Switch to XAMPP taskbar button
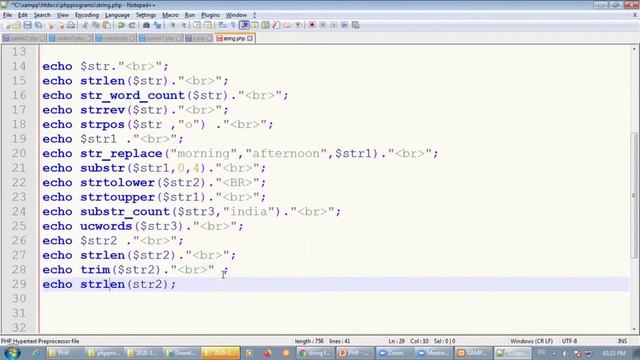 point(472,353)
